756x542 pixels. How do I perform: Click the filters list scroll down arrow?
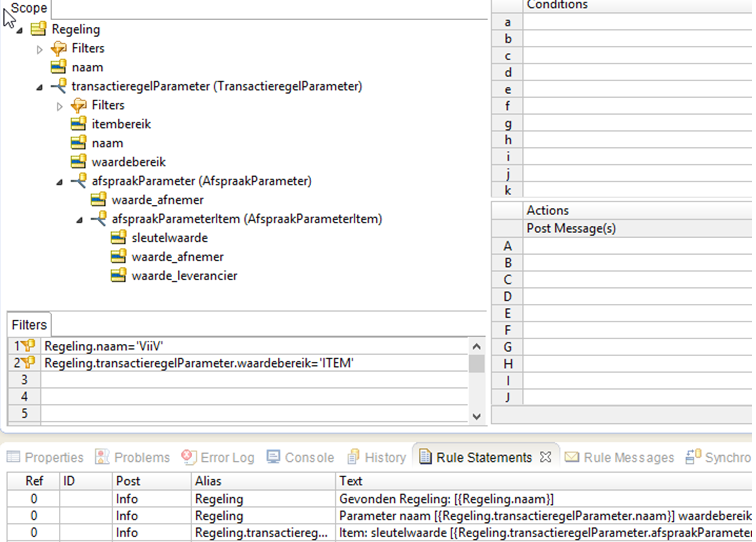(x=476, y=416)
